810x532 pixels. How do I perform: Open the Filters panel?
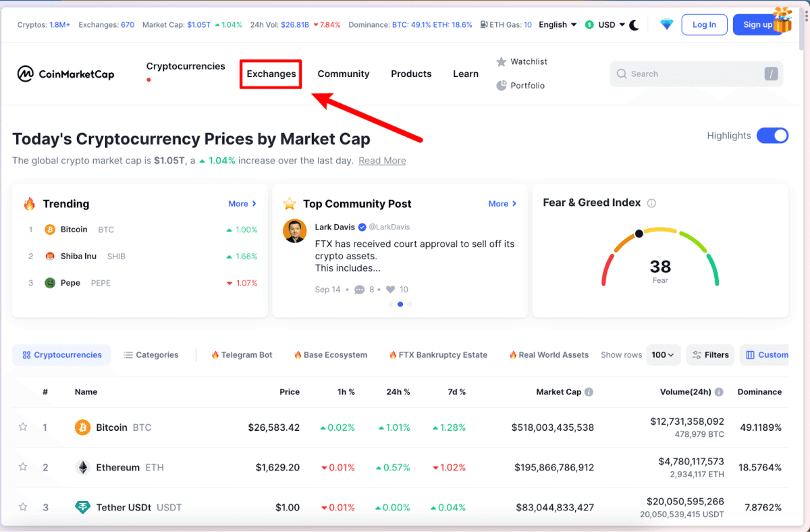click(x=709, y=354)
